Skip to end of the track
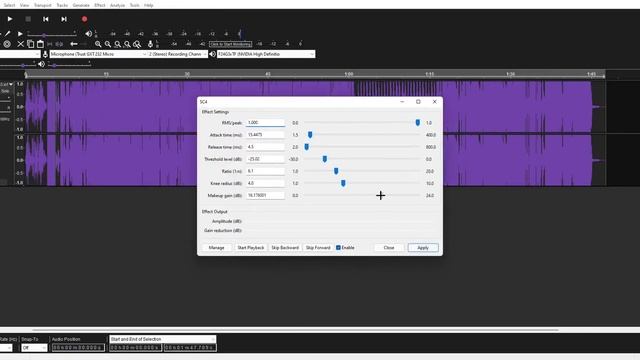Image resolution: width=640 pixels, height=360 pixels. (x=64, y=19)
